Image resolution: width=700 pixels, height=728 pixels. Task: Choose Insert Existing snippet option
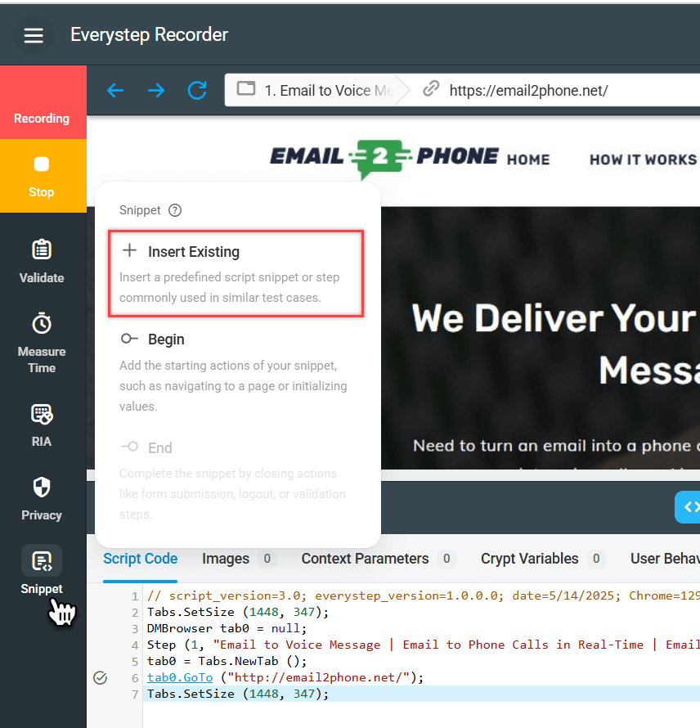click(x=236, y=274)
